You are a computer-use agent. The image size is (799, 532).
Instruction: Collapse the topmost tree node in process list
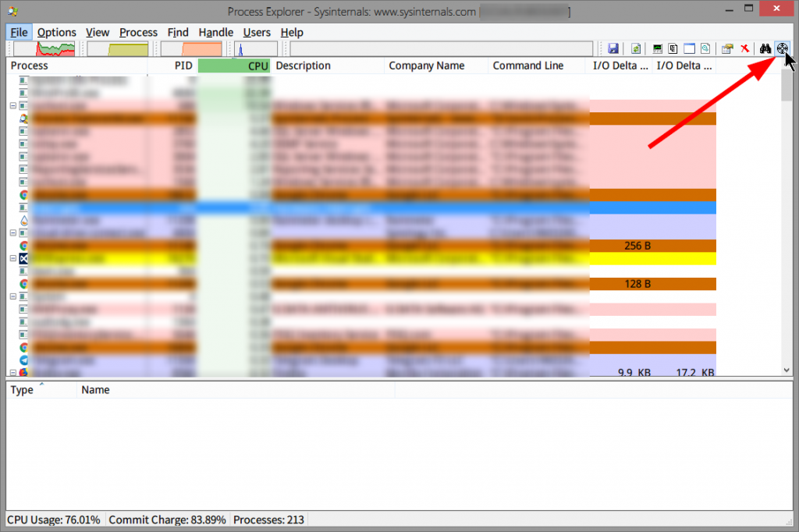pos(13,106)
